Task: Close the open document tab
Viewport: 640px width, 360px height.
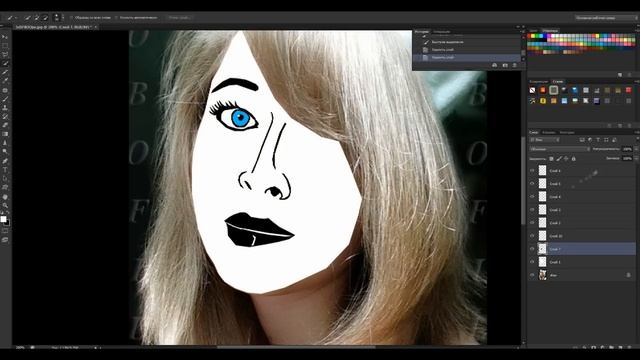Action: point(96,27)
